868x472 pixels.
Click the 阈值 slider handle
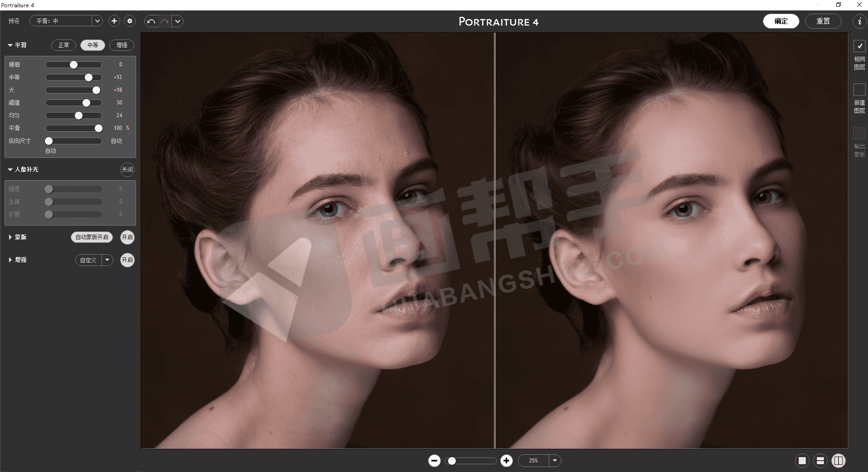86,103
